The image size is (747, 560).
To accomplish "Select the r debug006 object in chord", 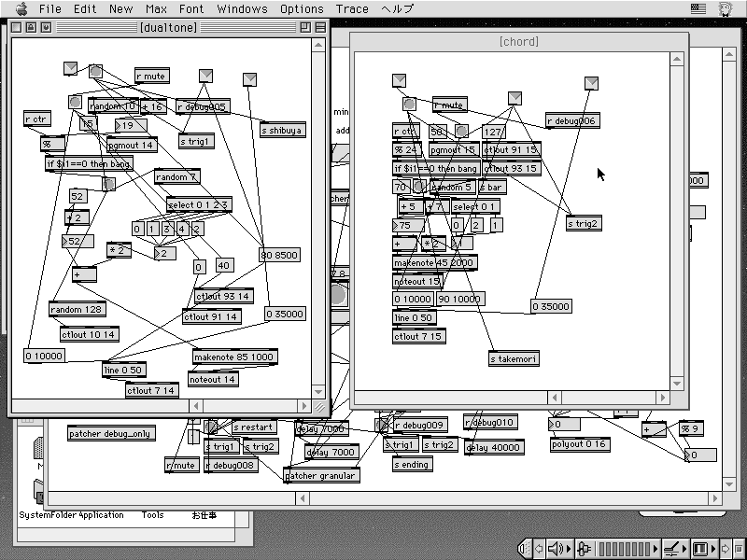I will [572, 121].
